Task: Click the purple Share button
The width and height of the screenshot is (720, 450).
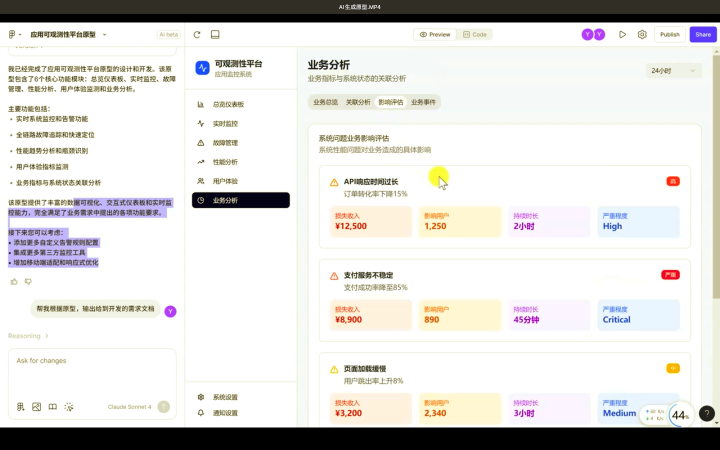Action: point(703,34)
